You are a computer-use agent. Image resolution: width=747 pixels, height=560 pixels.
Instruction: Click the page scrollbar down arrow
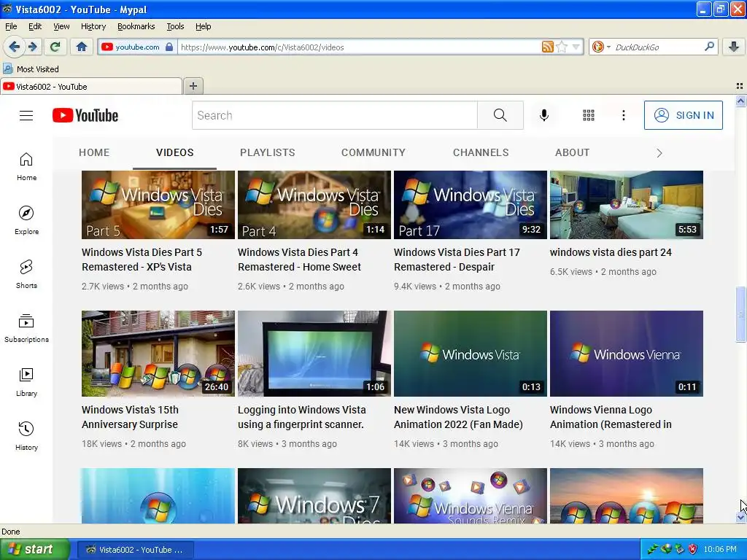740,517
